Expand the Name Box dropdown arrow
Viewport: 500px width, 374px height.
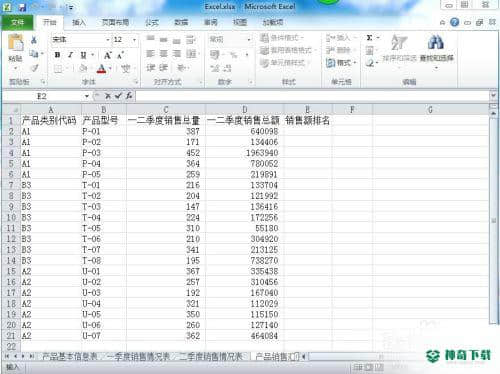86,96
